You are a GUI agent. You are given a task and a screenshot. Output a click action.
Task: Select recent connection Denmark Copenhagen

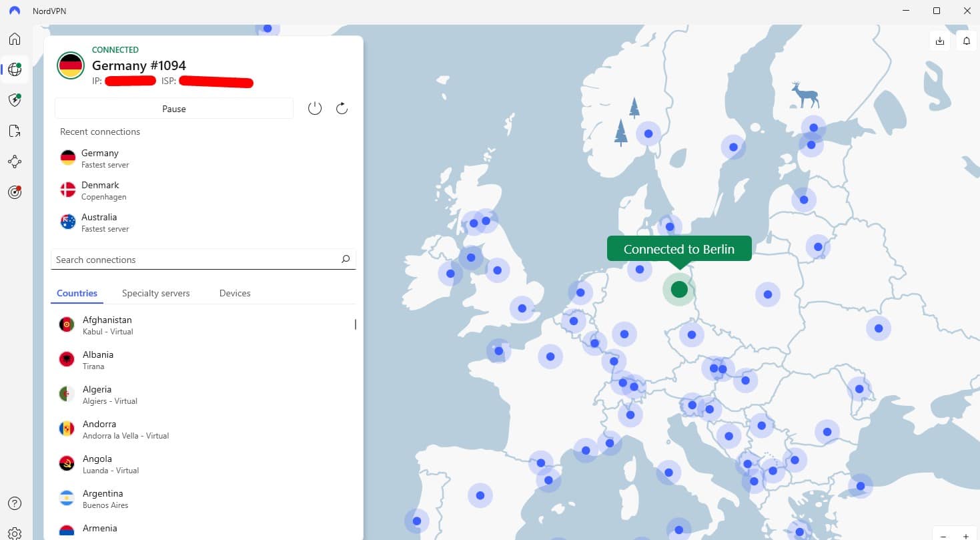point(203,190)
